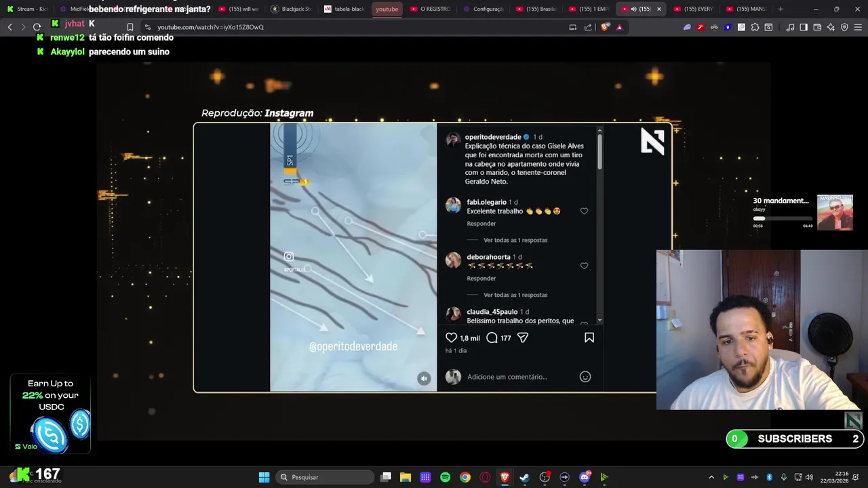Switch to the tabela-black tab
868x488 pixels.
(x=344, y=9)
